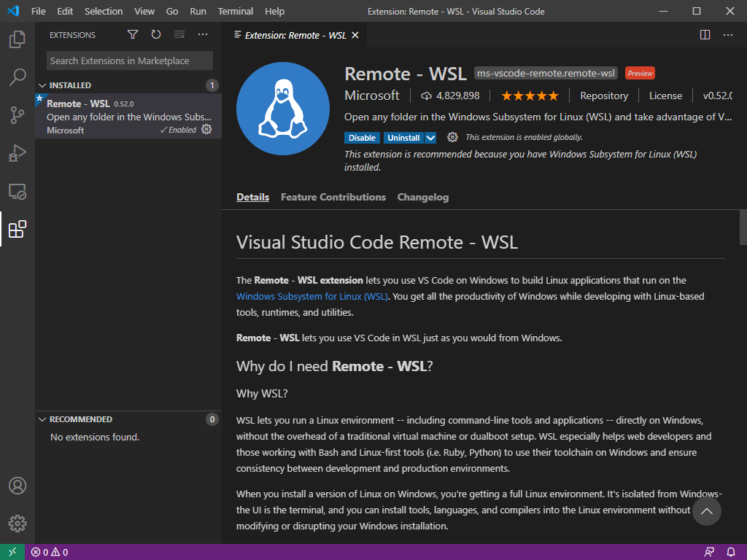Viewport: 747px width, 560px height.
Task: Open the Repository link
Action: 604,96
